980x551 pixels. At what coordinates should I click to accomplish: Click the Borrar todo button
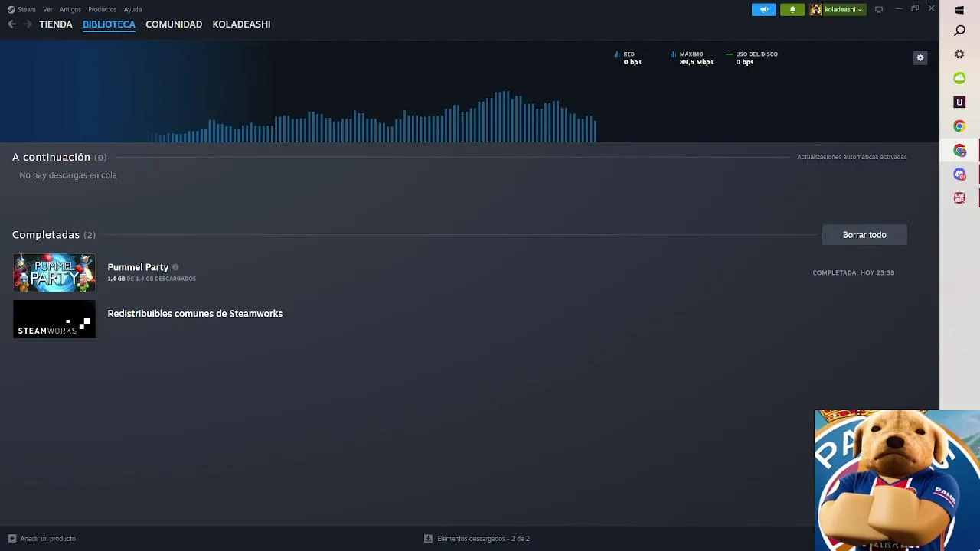click(864, 235)
